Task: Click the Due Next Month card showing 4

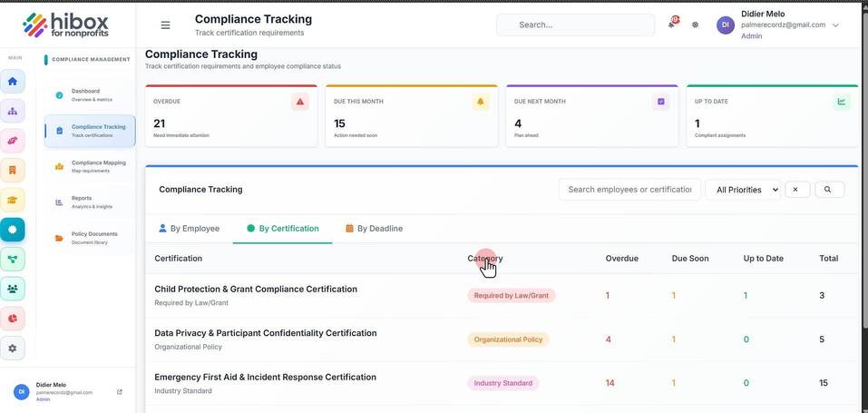Action: point(592,116)
